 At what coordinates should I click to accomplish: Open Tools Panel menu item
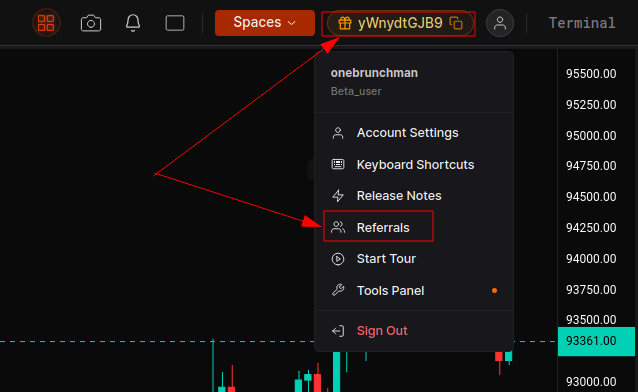pyautogui.click(x=414, y=290)
